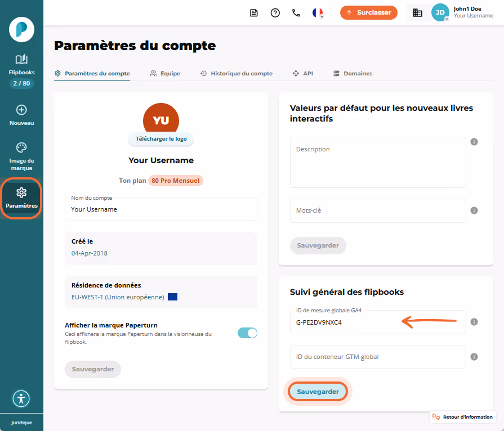504x431 pixels.
Task: Click Sauvegarder under Suivi général
Action: click(318, 392)
